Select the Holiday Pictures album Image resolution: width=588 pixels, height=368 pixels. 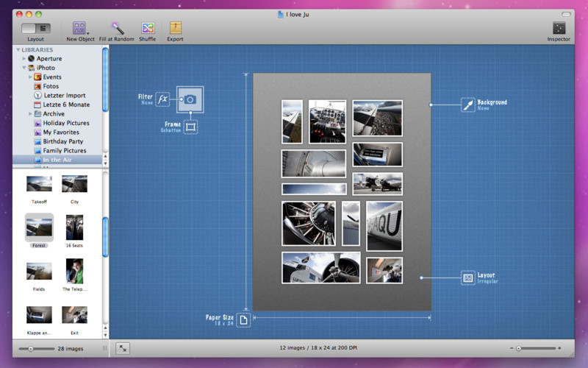coord(65,123)
